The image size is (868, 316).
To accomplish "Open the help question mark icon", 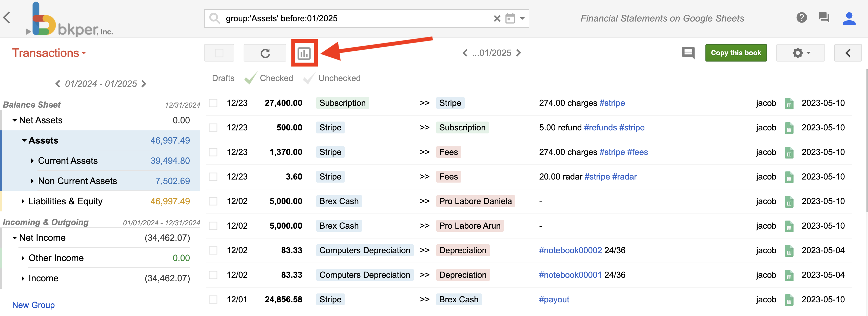I will click(x=801, y=17).
